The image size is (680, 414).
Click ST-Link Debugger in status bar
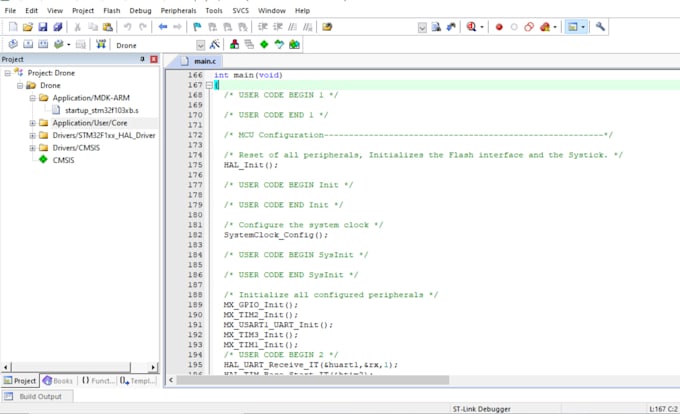coord(481,409)
